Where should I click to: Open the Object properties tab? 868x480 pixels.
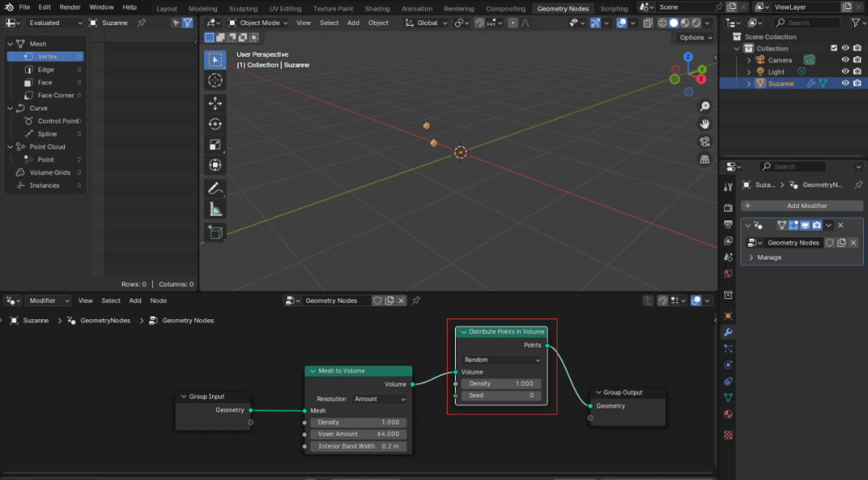click(728, 316)
